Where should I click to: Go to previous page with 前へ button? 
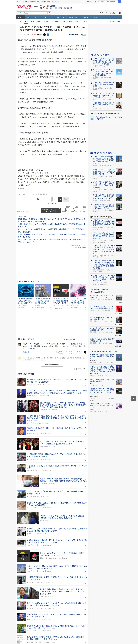click(38, 199)
